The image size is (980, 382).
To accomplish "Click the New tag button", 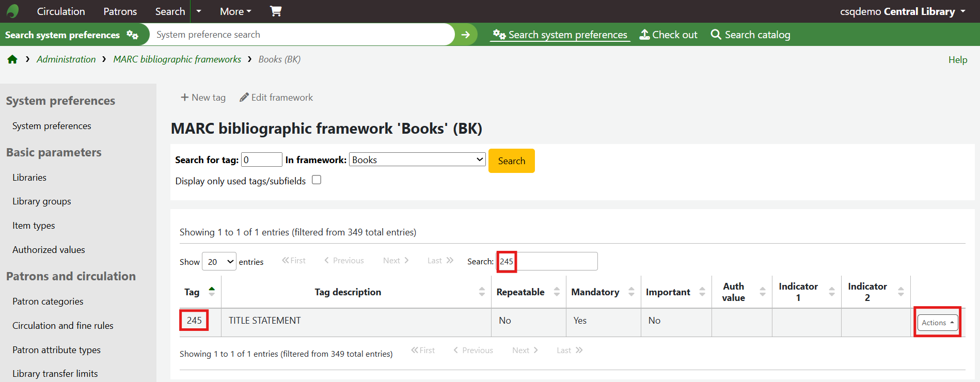I will click(203, 98).
